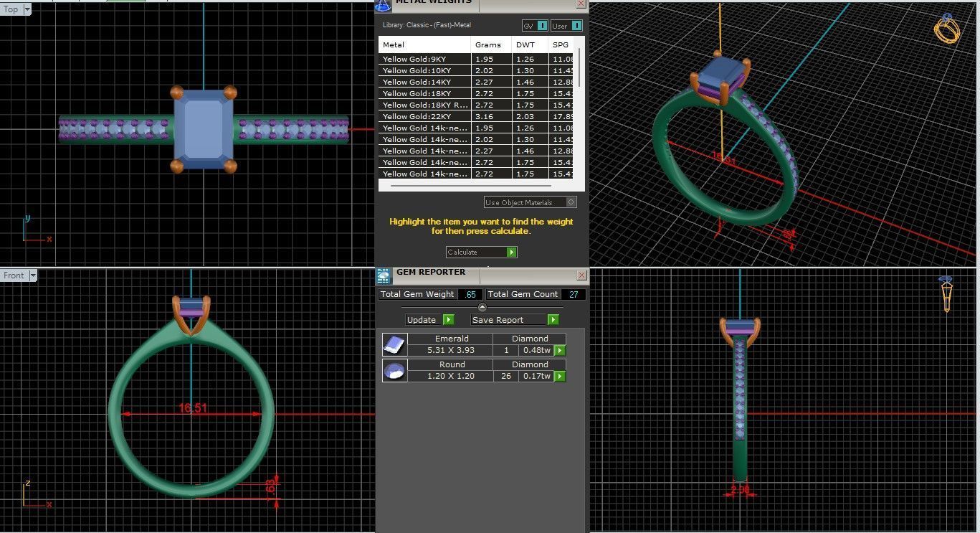Click the 16.51 dimension in Front viewport
The height and width of the screenshot is (533, 980).
click(192, 408)
